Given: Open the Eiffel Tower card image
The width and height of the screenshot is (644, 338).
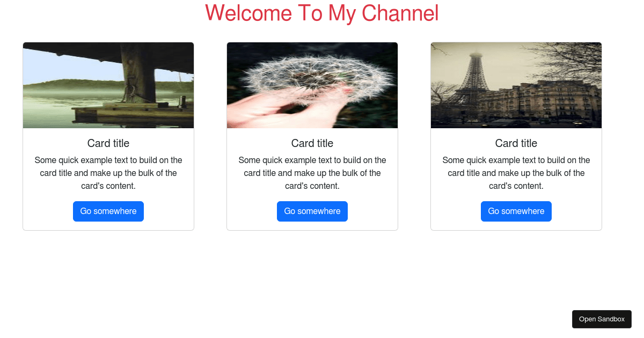Looking at the screenshot, I should [516, 85].
